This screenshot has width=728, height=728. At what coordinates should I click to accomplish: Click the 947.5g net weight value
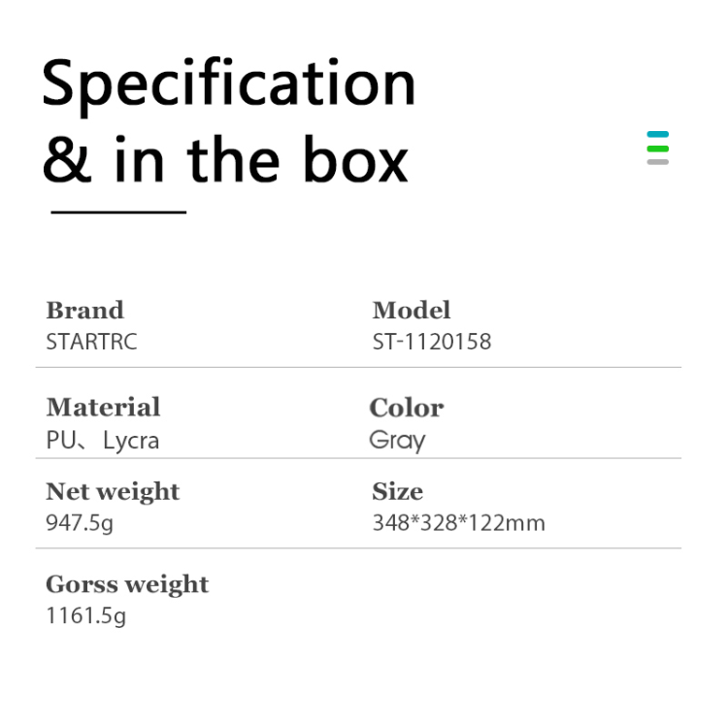[80, 523]
